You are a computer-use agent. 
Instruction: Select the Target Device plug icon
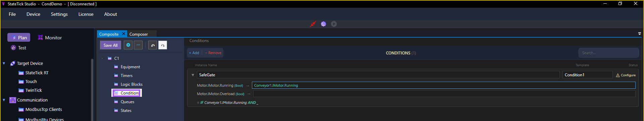click(13, 63)
